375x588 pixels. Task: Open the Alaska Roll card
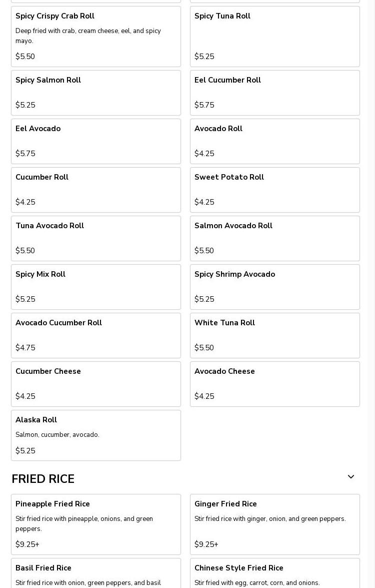click(x=96, y=435)
